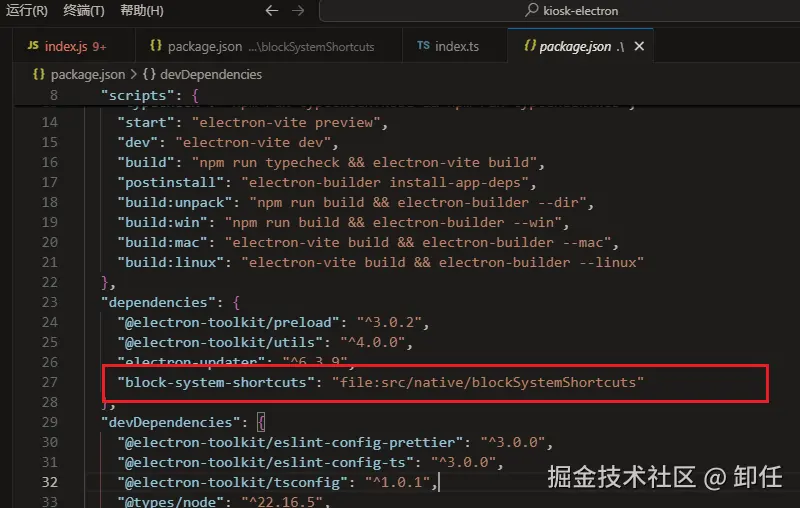Click line number 32 in gutter
800x508 pixels.
[x=49, y=482]
